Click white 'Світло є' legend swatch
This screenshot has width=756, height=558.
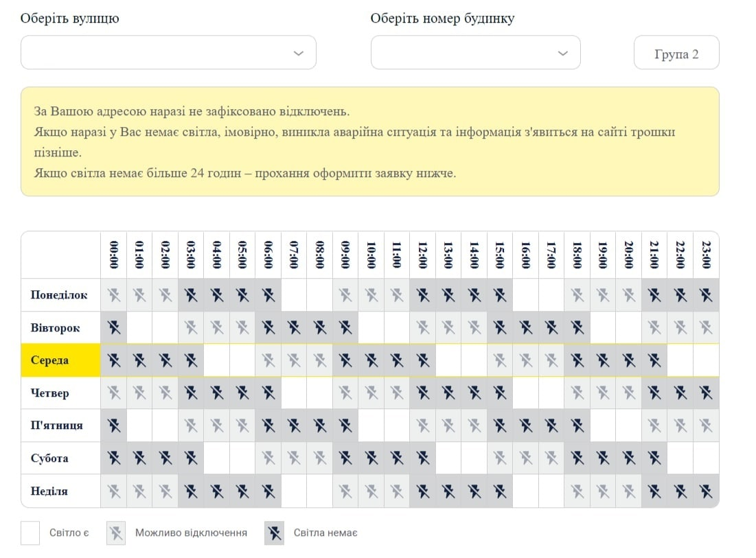[x=30, y=533]
